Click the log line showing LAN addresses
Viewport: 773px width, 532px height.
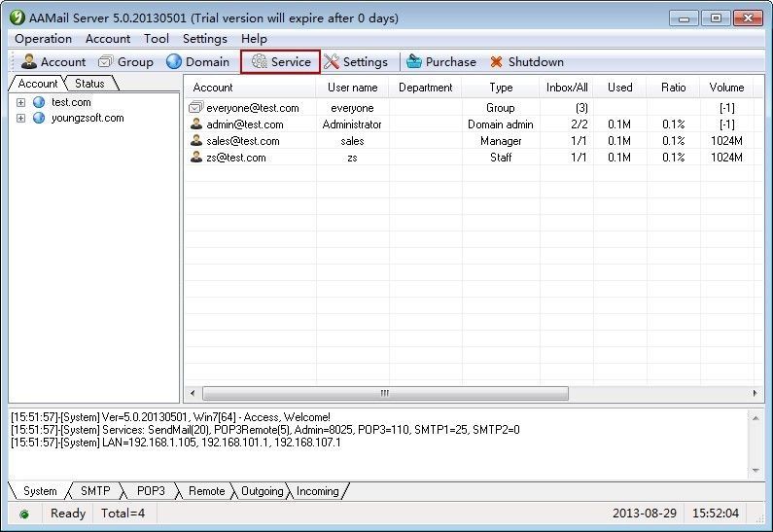point(175,443)
